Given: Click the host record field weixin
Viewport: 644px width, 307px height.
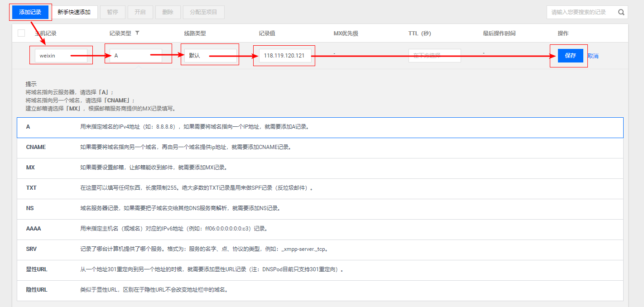Looking at the screenshot, I should (x=61, y=56).
